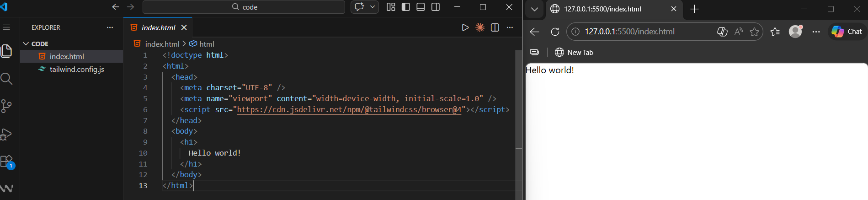Image resolution: width=868 pixels, height=200 pixels.
Task: Go back in VS Code navigation history
Action: (116, 7)
